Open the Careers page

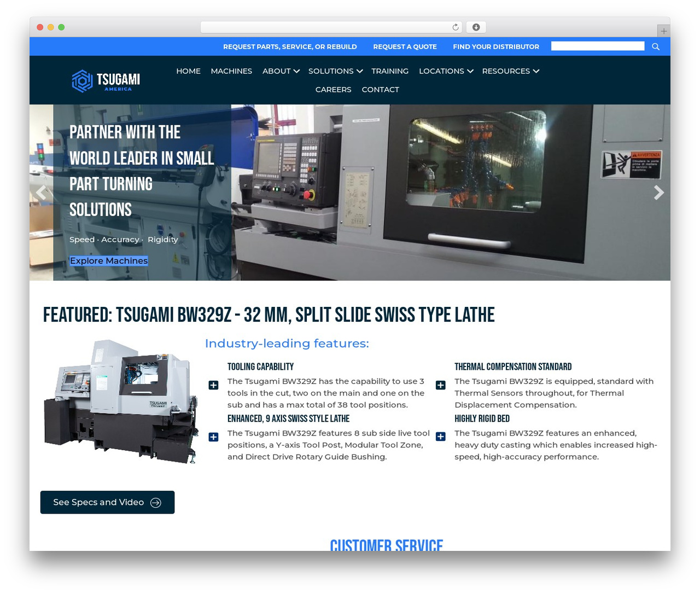coord(333,90)
